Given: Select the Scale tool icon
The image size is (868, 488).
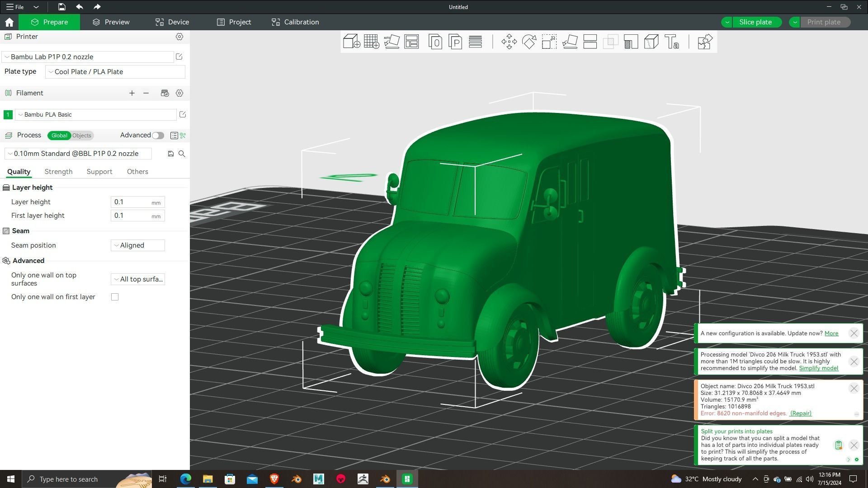Looking at the screenshot, I should coord(549,42).
